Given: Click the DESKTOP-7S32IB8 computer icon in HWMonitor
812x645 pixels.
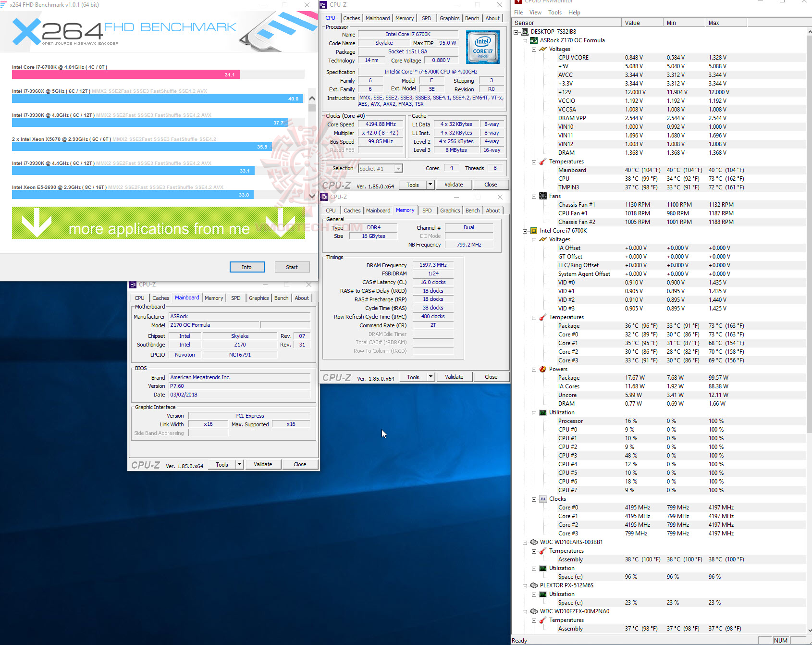Looking at the screenshot, I should click(525, 32).
